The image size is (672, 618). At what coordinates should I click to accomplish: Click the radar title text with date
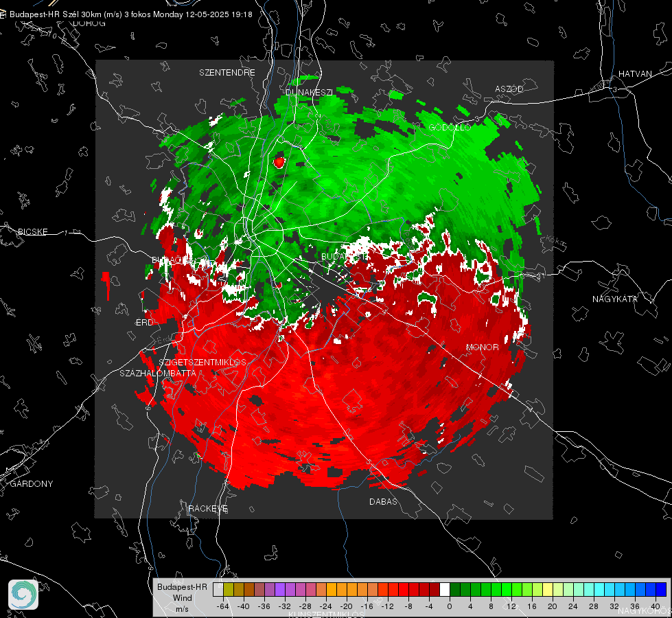coord(130,14)
